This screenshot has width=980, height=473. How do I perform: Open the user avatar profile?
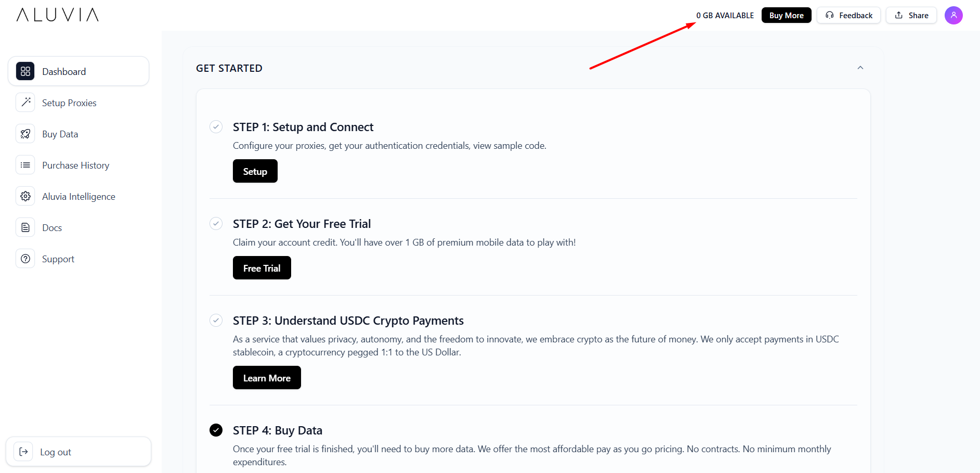[x=953, y=15]
